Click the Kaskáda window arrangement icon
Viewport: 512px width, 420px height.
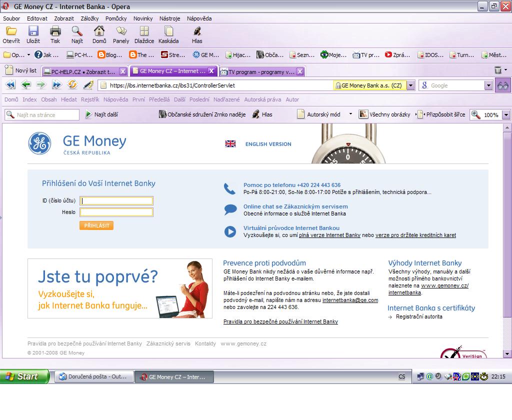pos(168,31)
